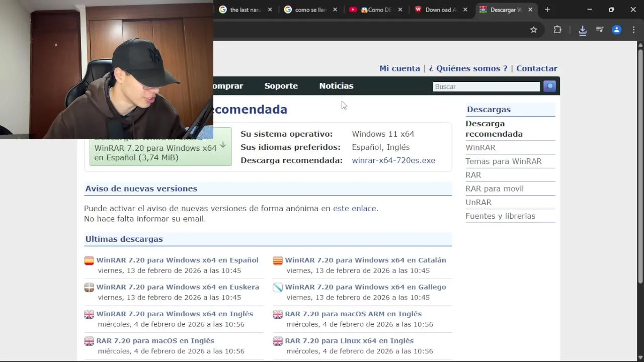Open RAR in the Descargas sidebar

pos(473,174)
